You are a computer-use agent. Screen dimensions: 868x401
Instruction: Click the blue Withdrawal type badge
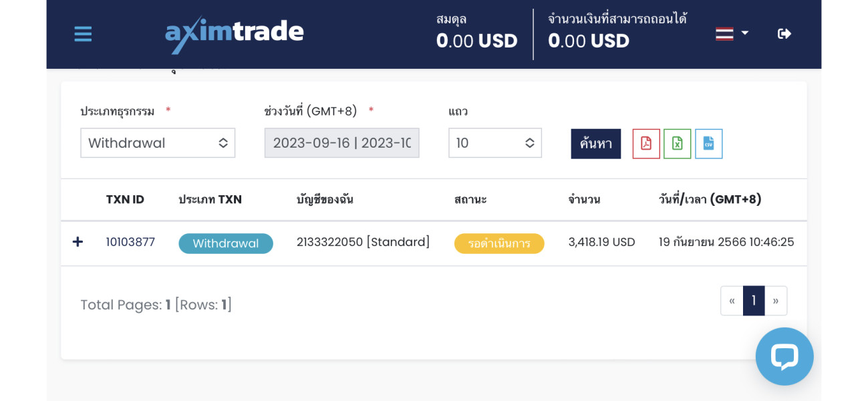tap(226, 243)
